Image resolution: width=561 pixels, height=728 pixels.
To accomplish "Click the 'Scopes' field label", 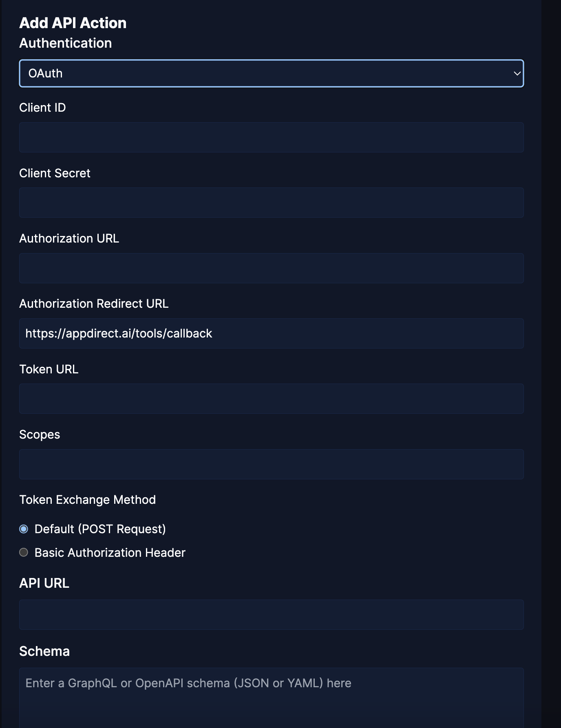I will pyautogui.click(x=40, y=435).
